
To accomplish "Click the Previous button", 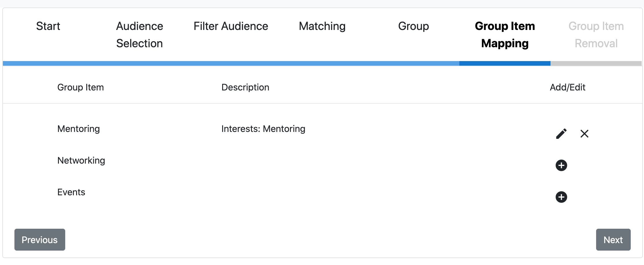I will [40, 240].
